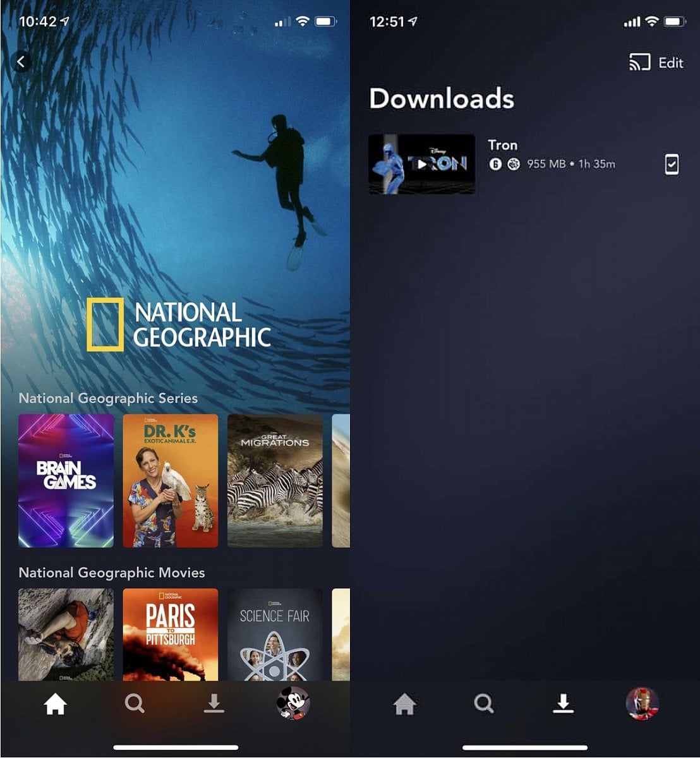Open Mickey Mouse profile avatar
This screenshot has width=700, height=758.
click(293, 703)
